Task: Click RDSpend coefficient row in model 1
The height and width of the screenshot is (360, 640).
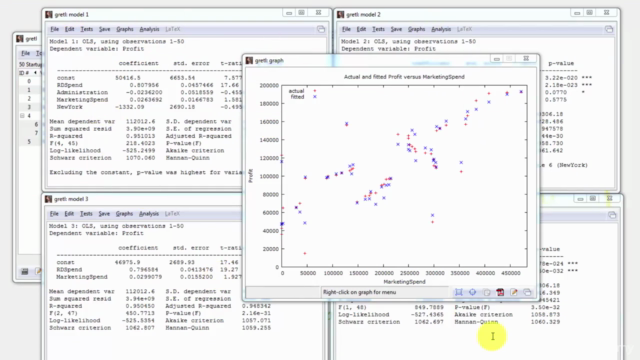Action: coord(148,85)
